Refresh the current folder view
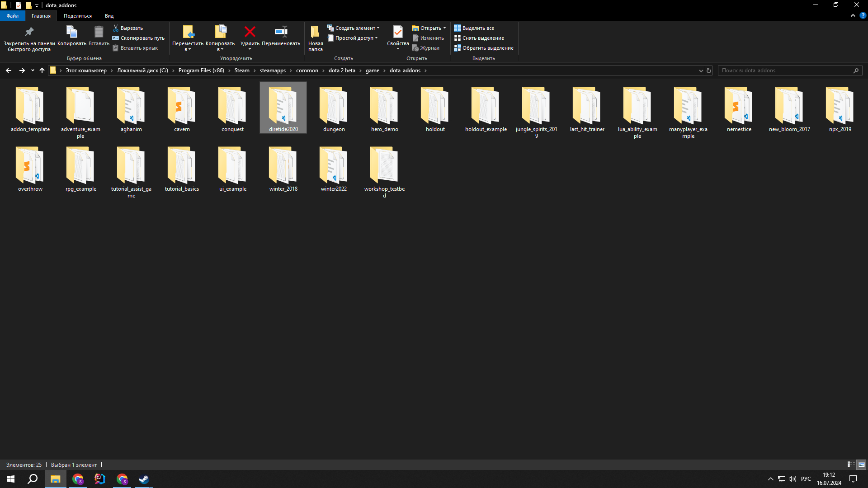The width and height of the screenshot is (868, 488). pyautogui.click(x=709, y=70)
